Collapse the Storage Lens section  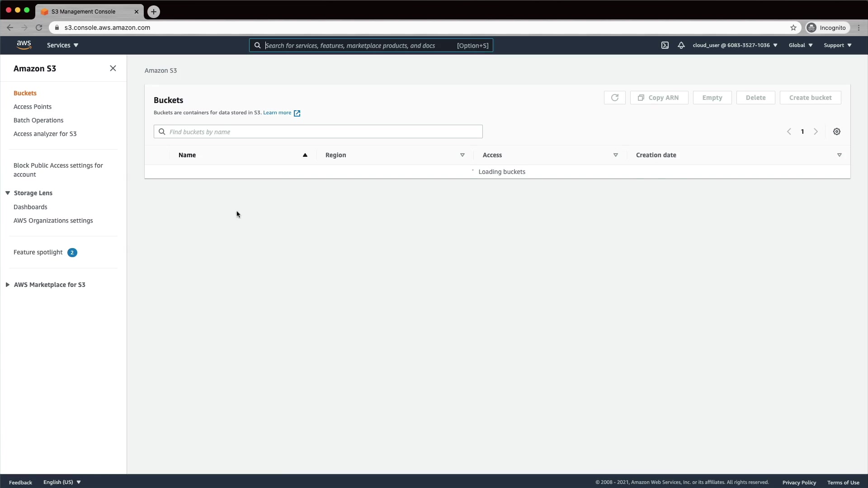click(x=8, y=193)
